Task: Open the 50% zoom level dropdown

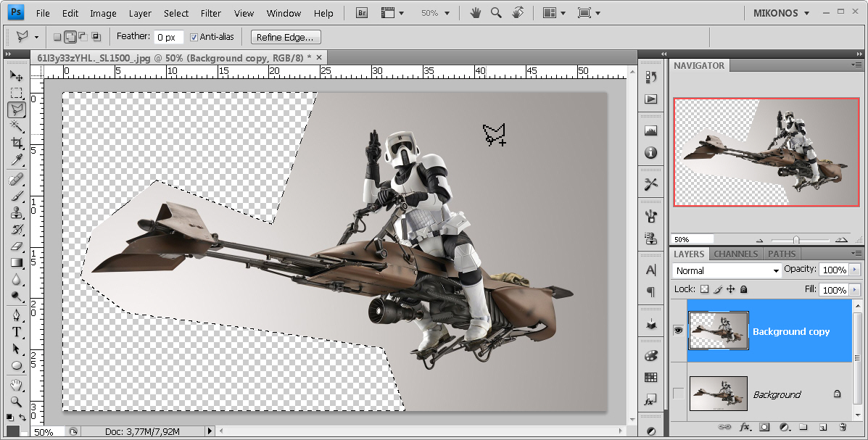Action: point(435,13)
